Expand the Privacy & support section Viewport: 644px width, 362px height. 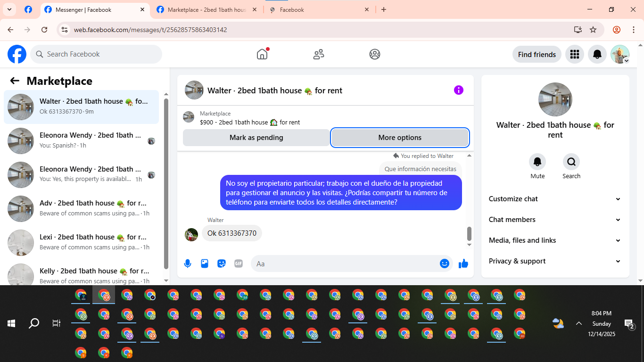555,261
